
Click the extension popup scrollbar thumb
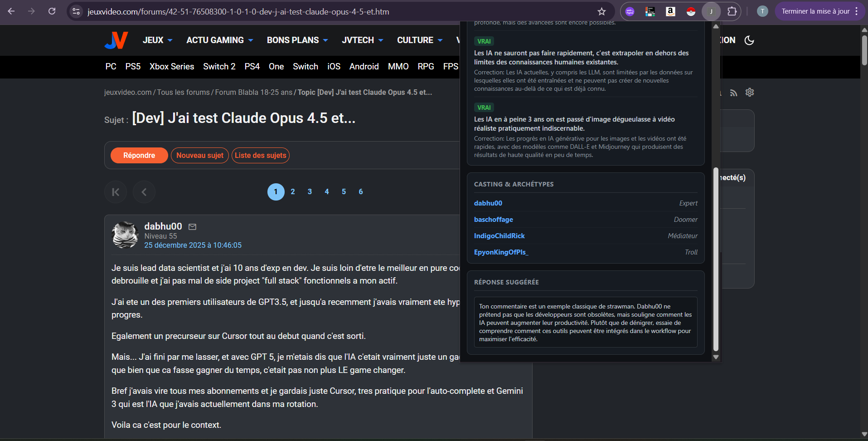pyautogui.click(x=716, y=259)
